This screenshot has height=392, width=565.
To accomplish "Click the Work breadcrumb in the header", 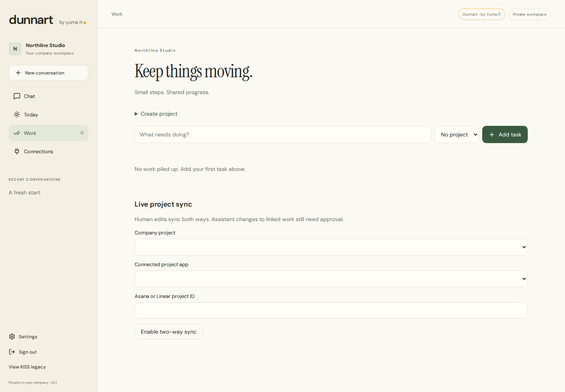I will click(117, 14).
